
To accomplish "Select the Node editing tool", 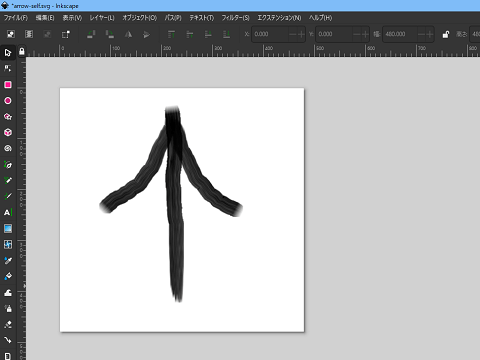I will point(8,69).
